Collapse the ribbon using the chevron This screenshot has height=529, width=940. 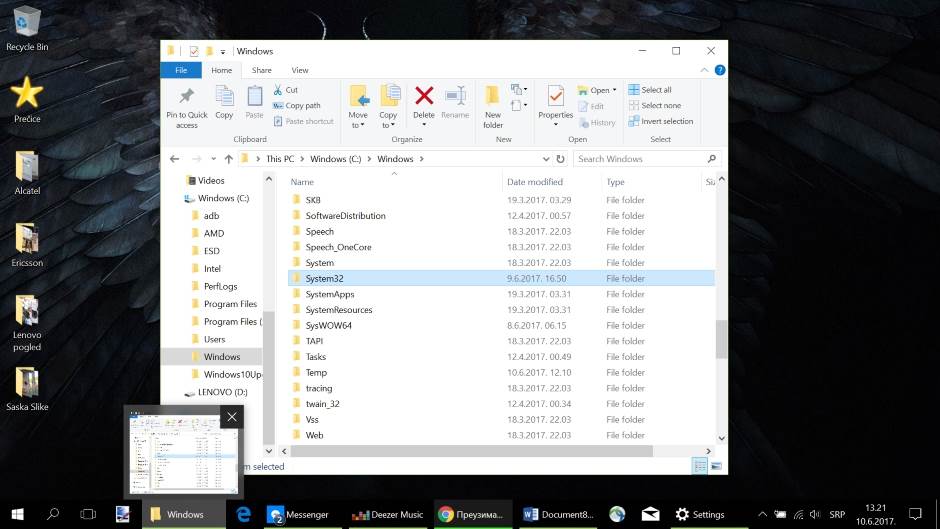coord(699,70)
